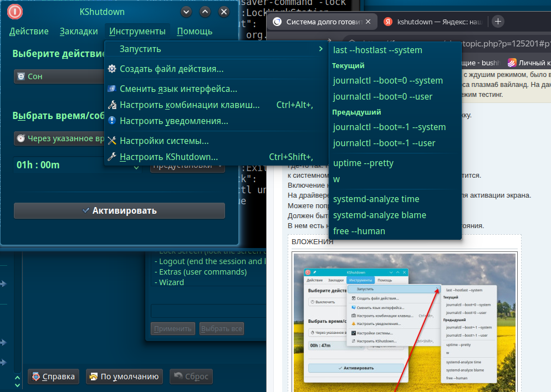Run journalctl --boot=-1 --system
The height and width of the screenshot is (392, 551).
(x=395, y=127)
